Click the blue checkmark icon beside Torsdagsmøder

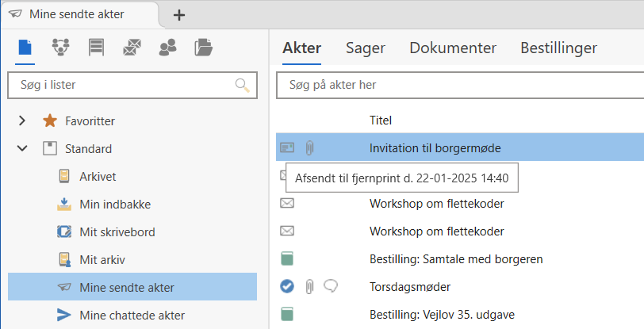pyautogui.click(x=287, y=286)
